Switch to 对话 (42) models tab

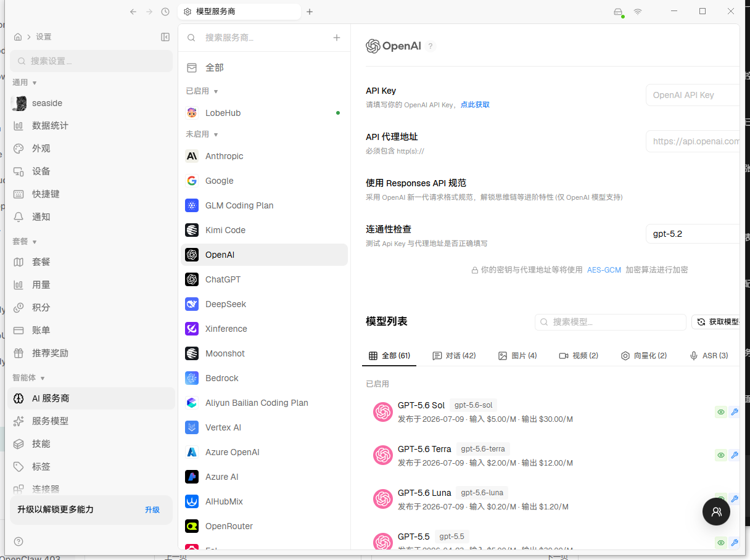click(x=454, y=356)
